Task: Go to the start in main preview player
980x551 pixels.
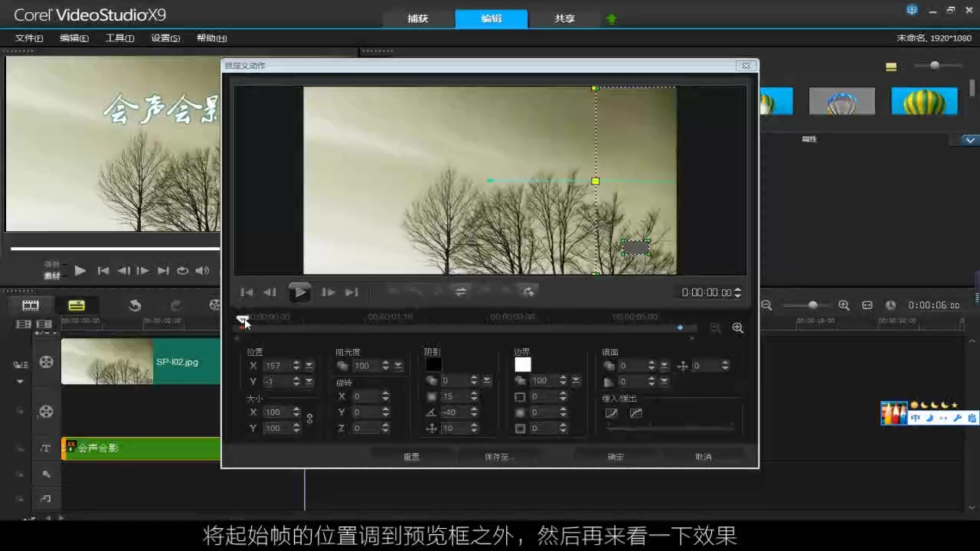Action: point(103,270)
